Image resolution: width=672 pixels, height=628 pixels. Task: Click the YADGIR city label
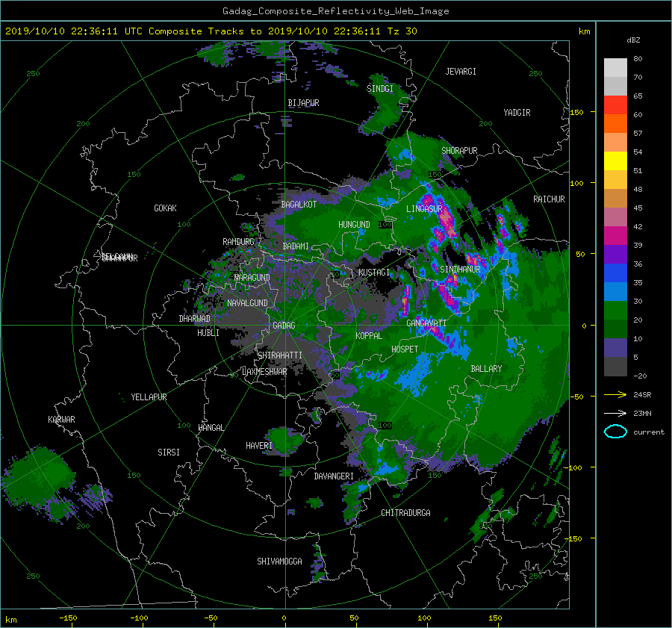pos(517,113)
